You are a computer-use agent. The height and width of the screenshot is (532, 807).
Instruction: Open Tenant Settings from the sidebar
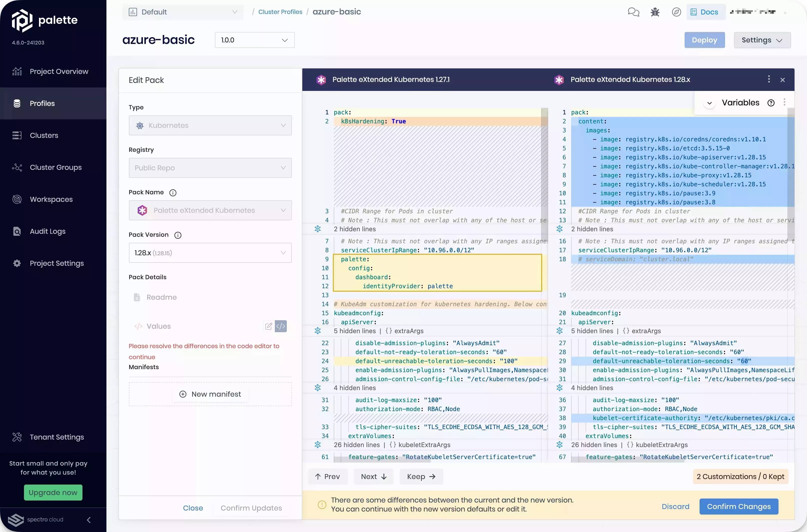pos(56,437)
